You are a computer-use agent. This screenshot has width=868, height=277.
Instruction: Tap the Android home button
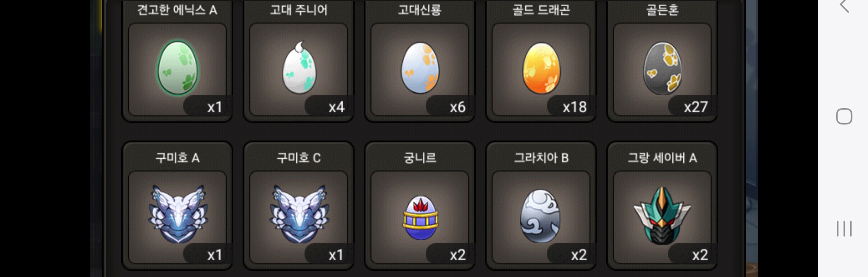tap(844, 116)
